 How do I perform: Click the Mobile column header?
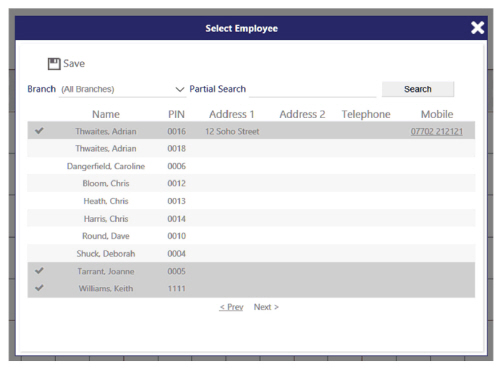point(437,114)
